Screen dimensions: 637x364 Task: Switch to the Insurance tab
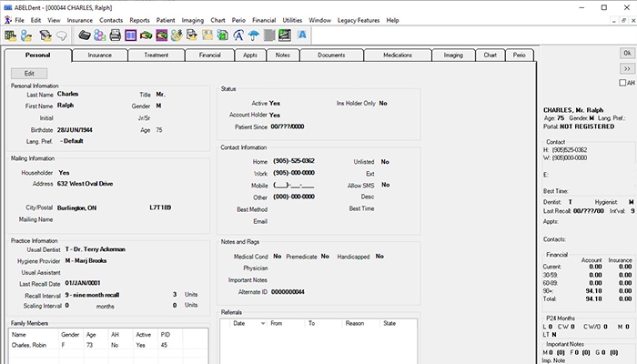(100, 56)
